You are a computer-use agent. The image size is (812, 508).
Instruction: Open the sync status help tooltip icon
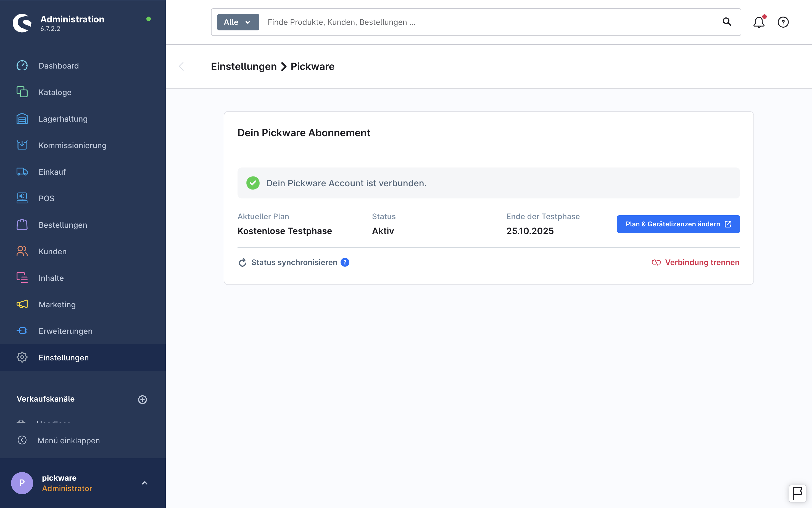(x=345, y=262)
